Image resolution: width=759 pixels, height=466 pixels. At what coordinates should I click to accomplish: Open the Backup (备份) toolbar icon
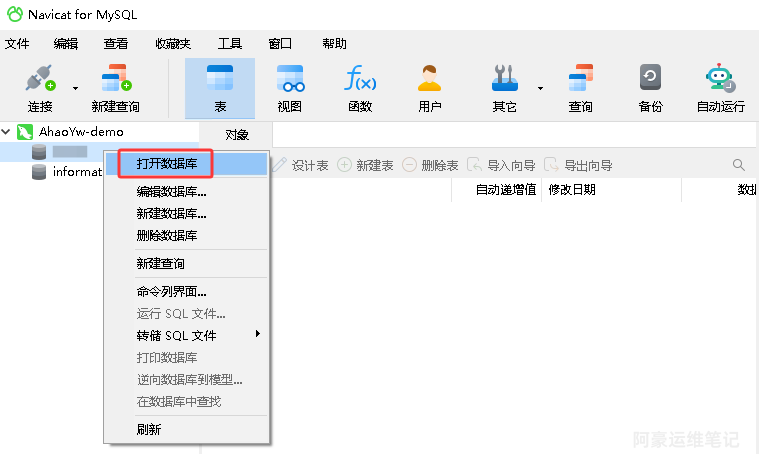[x=650, y=77]
